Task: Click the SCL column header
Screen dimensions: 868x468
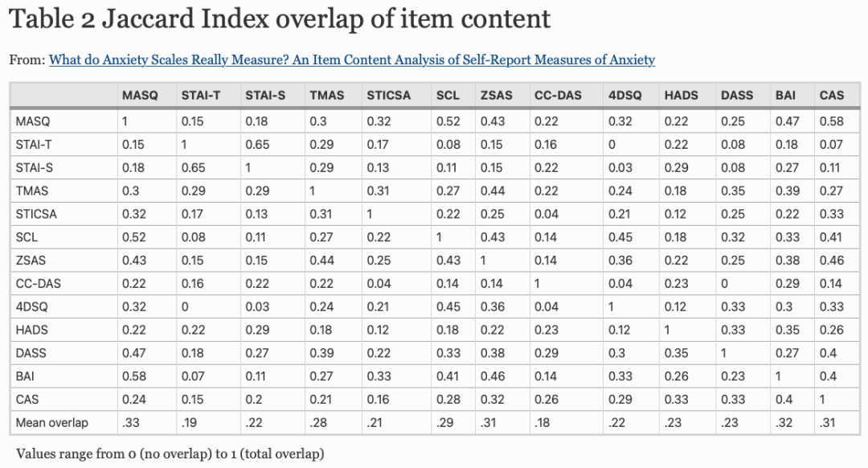Action: [x=448, y=95]
